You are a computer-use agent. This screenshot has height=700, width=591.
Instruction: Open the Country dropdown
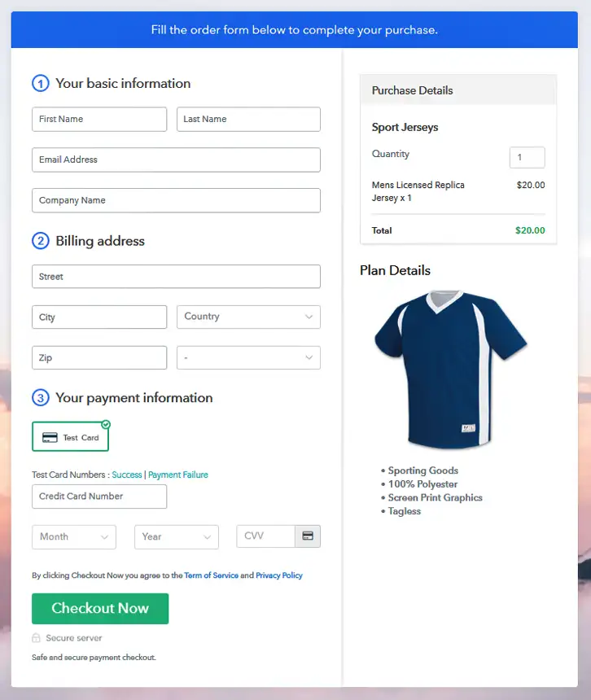248,317
